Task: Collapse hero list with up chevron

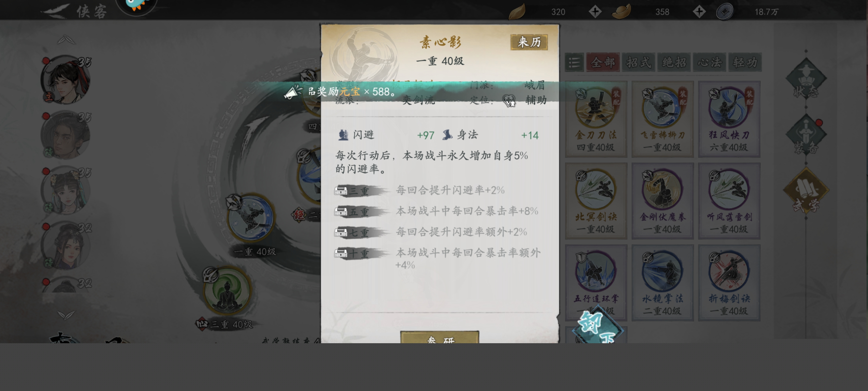Action: coord(66,40)
